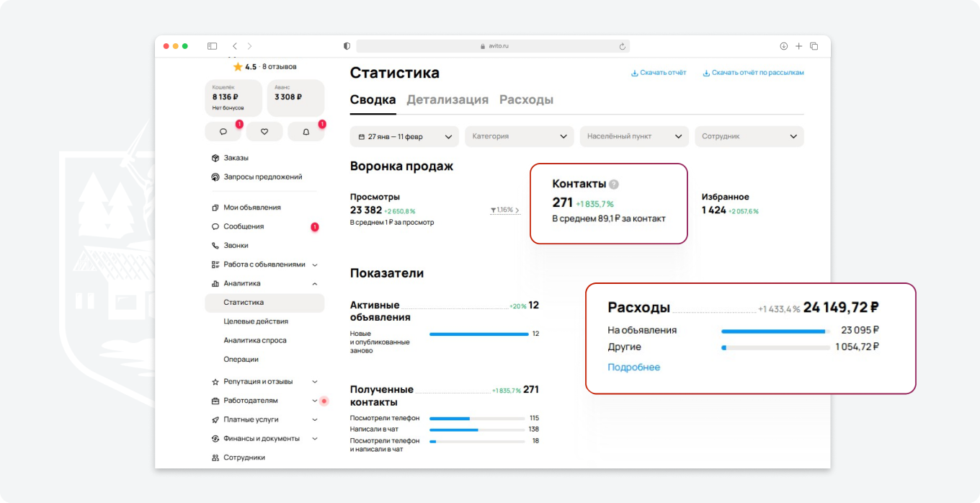Go back with browser back arrow

coord(234,46)
